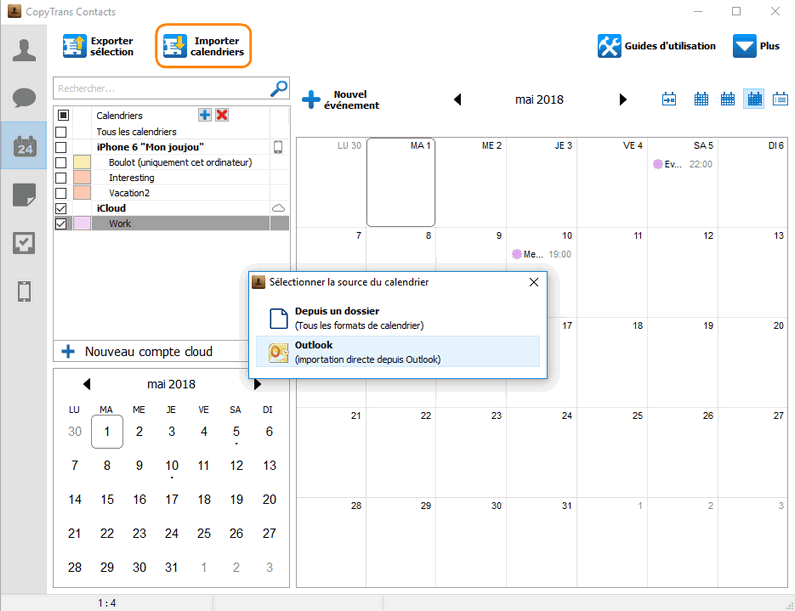Image resolution: width=795 pixels, height=611 pixels.
Task: Switch to list agenda view icon
Action: click(x=780, y=99)
